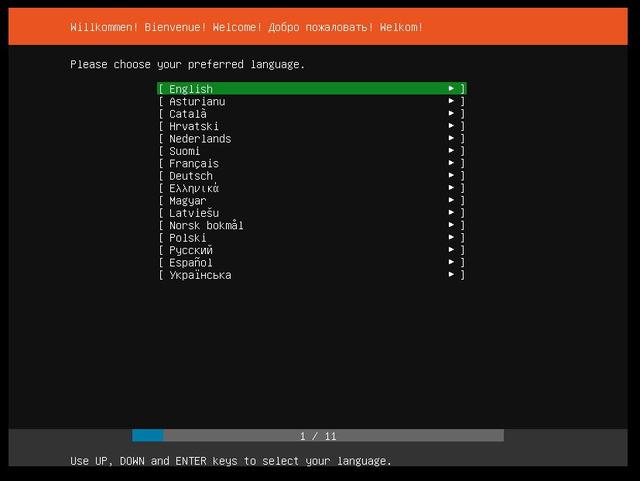Choose Русский language option

(x=312, y=250)
